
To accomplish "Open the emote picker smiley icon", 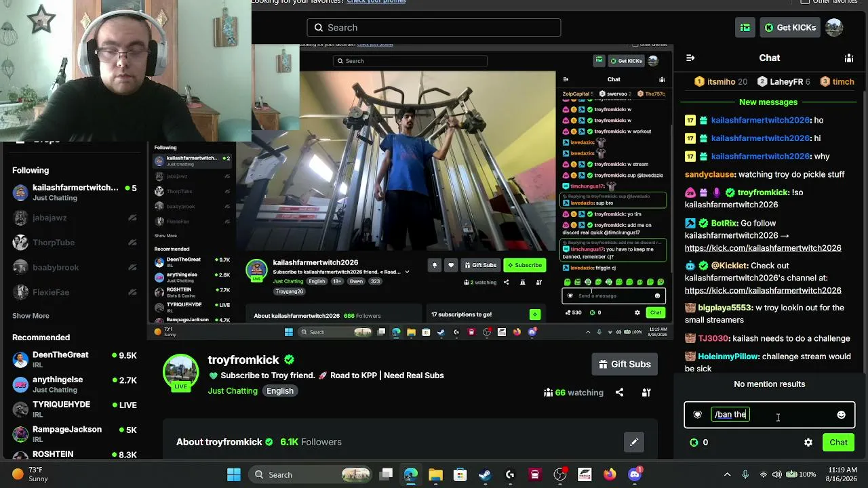I will click(x=841, y=415).
